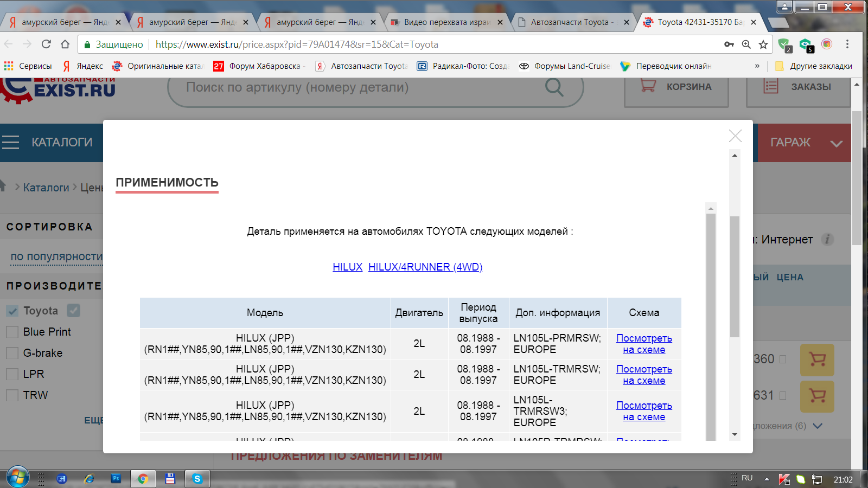Viewport: 868px width, 488px height.
Task: View scheme for LN105L-TRMRSW row
Action: pos(644,375)
